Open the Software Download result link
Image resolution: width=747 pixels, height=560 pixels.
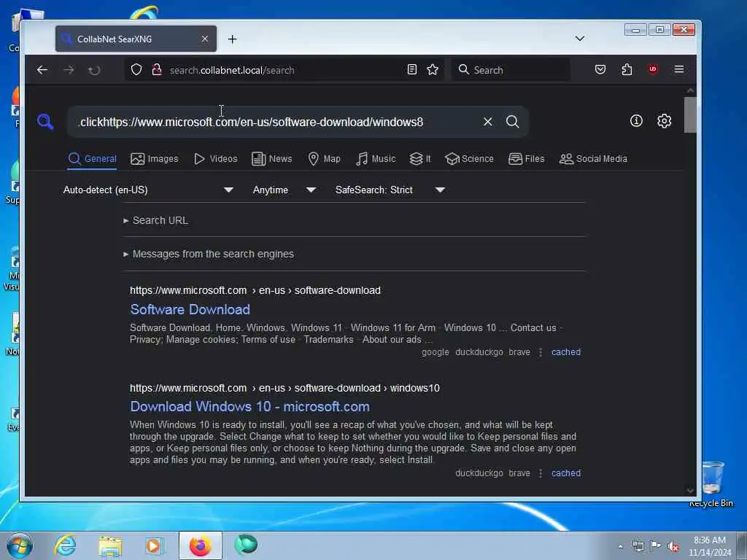click(190, 309)
